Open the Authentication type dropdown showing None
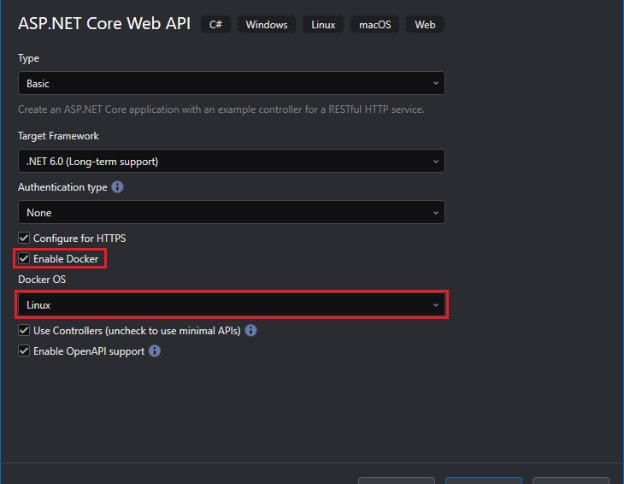Viewport: 624px width, 484px height. 230,212
